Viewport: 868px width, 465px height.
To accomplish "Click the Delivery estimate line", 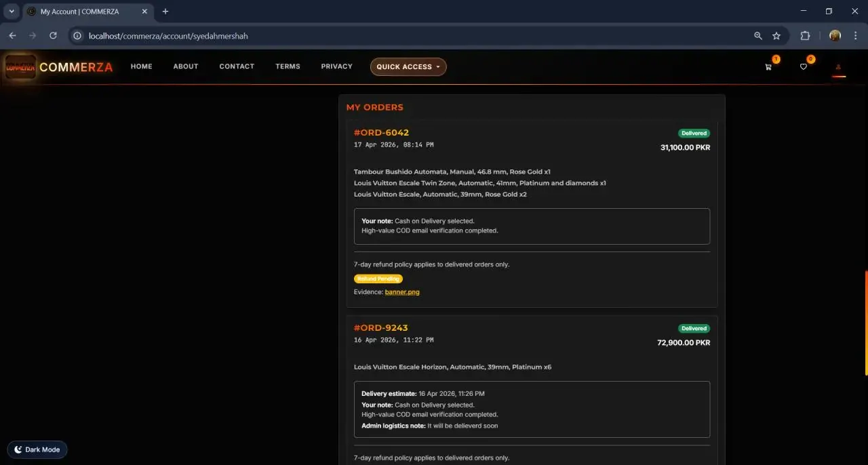I will click(x=423, y=394).
